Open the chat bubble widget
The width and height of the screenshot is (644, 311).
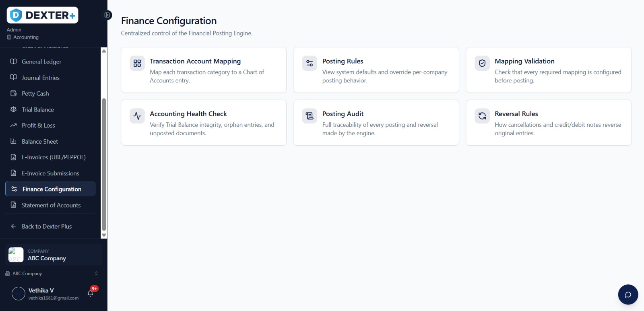point(628,295)
